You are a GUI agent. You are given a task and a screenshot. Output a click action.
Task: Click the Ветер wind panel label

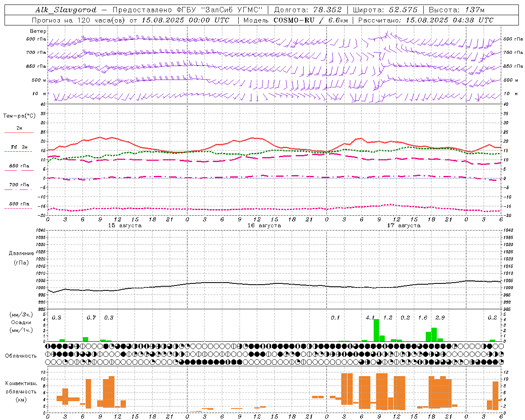click(38, 31)
